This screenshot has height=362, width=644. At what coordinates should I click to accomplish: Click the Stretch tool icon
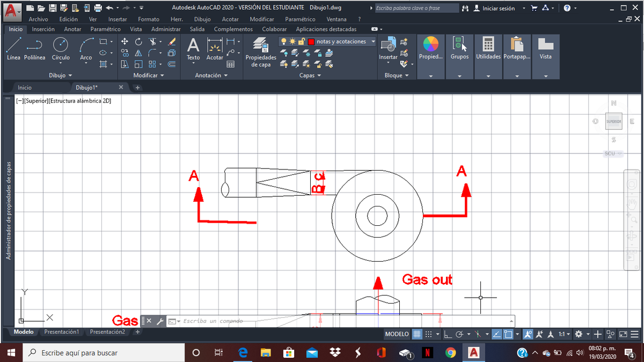point(125,64)
